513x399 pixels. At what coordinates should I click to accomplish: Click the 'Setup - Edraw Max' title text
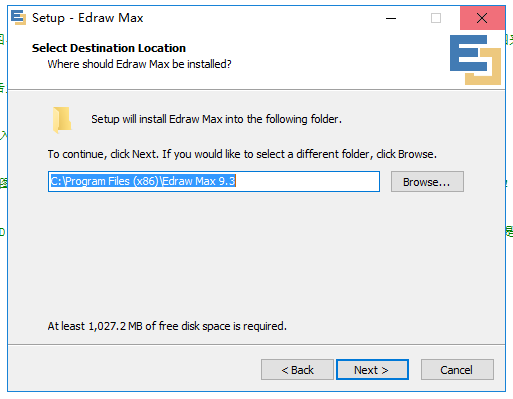(x=87, y=18)
